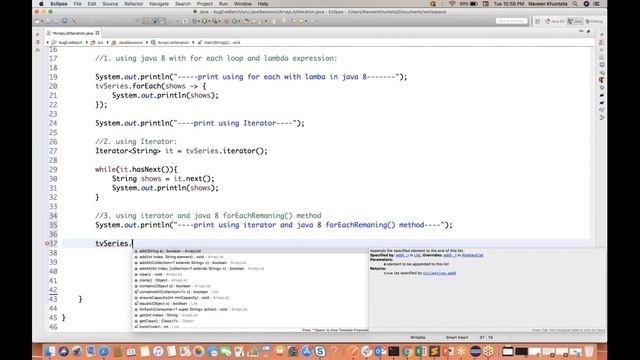Select get(int index) : String proposal
Viewport: 640px width, 360px height.
point(250,315)
